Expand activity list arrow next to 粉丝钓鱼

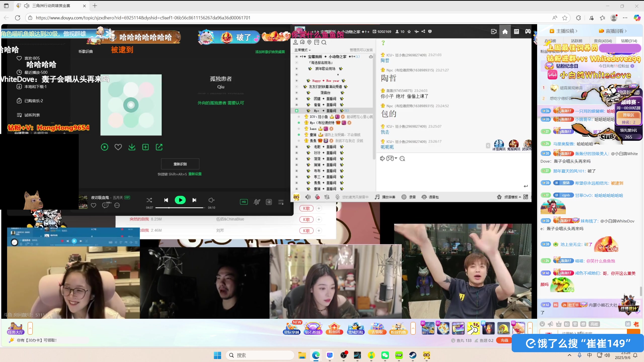(x=413, y=328)
